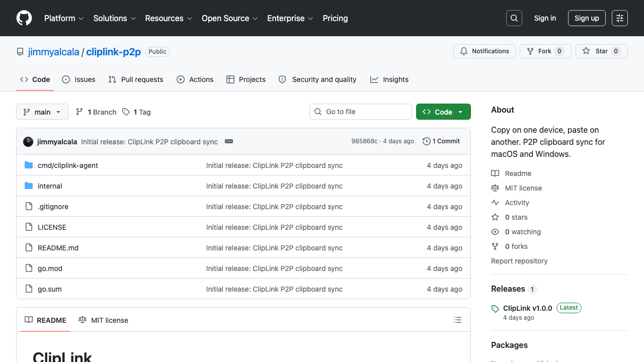Image resolution: width=644 pixels, height=362 pixels.
Task: Switch to the Issues tab
Action: pos(78,79)
